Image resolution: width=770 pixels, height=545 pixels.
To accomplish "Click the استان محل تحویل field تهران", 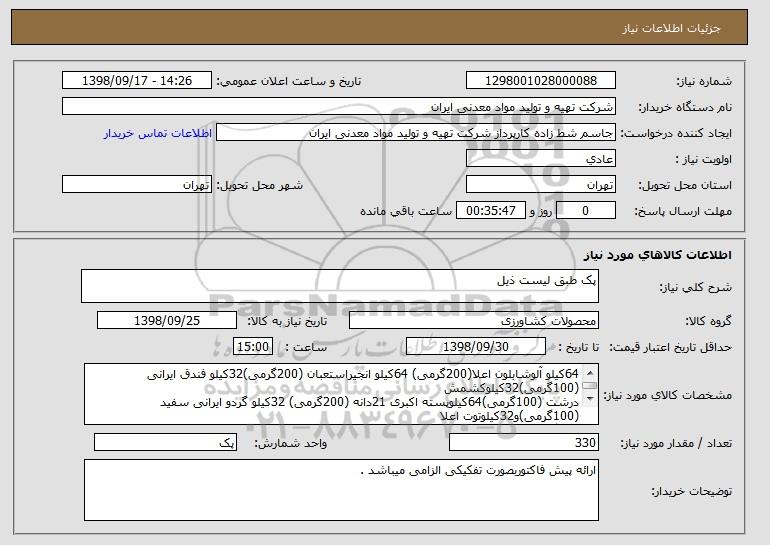I will (x=541, y=185).
